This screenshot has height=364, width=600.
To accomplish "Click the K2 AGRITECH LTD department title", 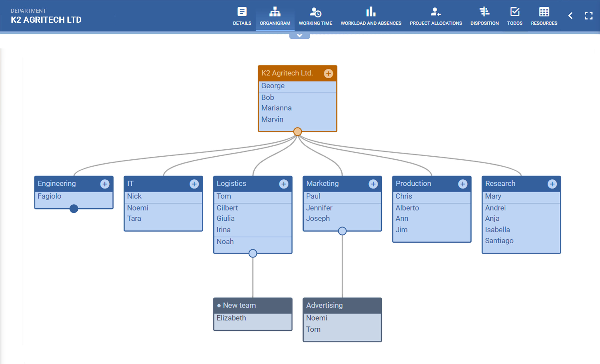I will [46, 20].
